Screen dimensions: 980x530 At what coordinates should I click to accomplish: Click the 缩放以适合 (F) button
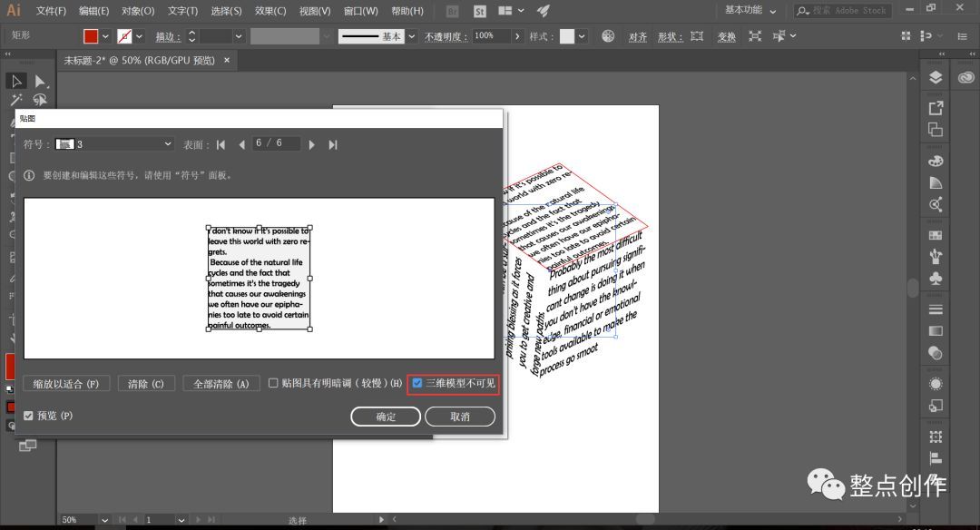(x=66, y=384)
